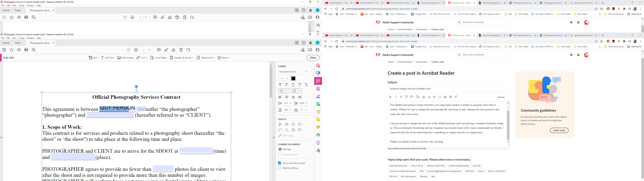This screenshot has width=644, height=181.
Task: Center align the selected text
Action: (286, 97)
